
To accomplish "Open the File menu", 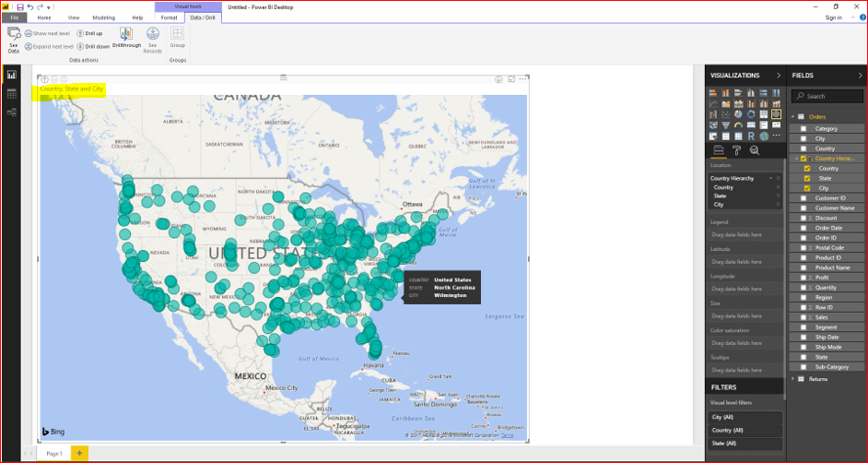I will pyautogui.click(x=14, y=18).
